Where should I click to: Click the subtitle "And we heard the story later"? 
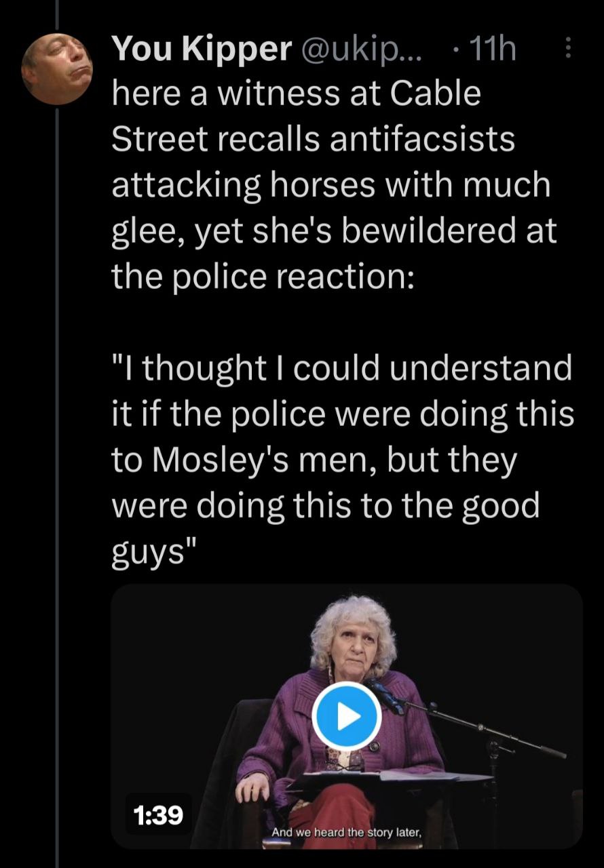[347, 833]
